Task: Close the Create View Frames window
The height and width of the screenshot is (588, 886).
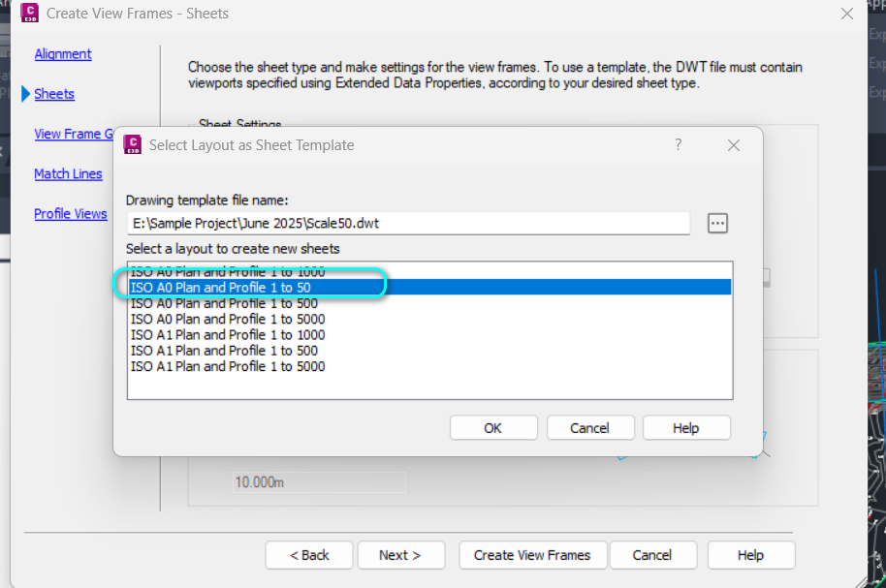Action: (846, 14)
